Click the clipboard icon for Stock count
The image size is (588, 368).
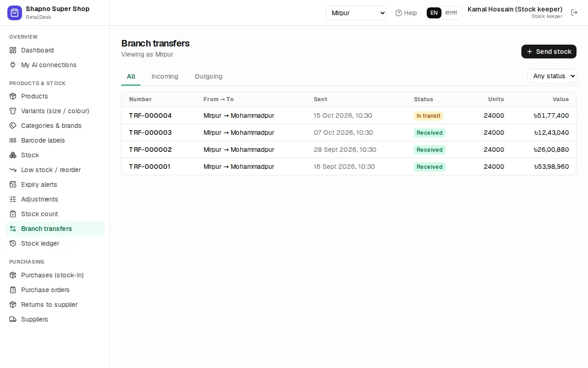[13, 214]
